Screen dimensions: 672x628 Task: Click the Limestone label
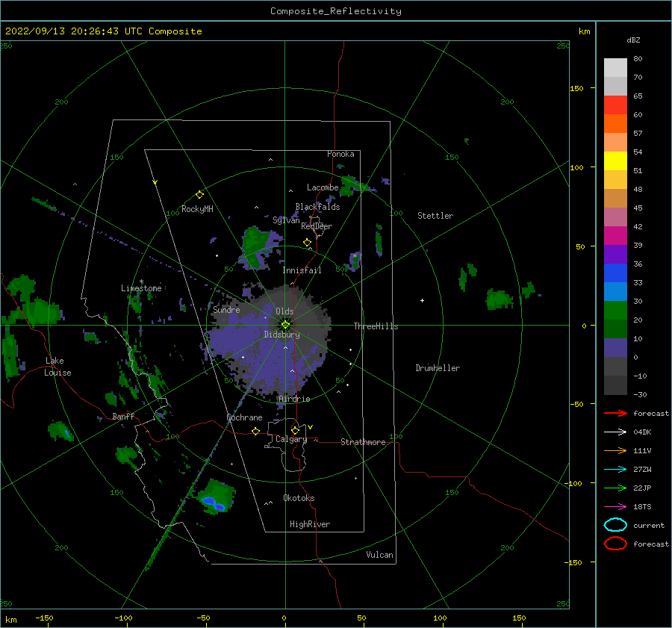(141, 288)
